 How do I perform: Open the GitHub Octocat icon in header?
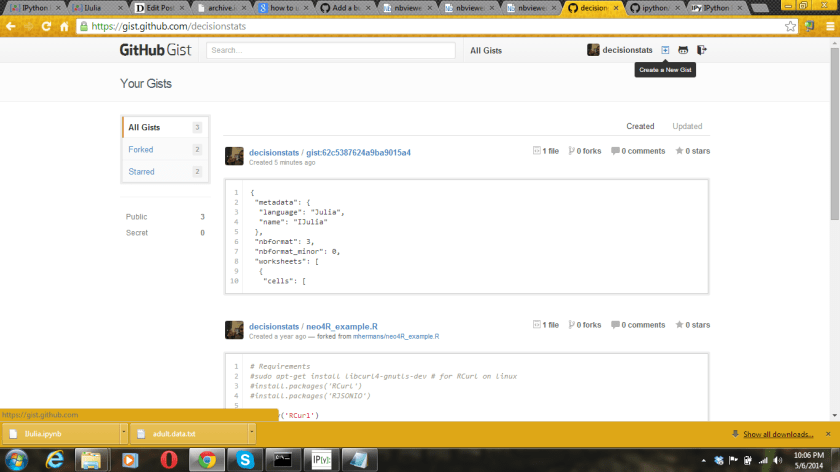(x=683, y=50)
